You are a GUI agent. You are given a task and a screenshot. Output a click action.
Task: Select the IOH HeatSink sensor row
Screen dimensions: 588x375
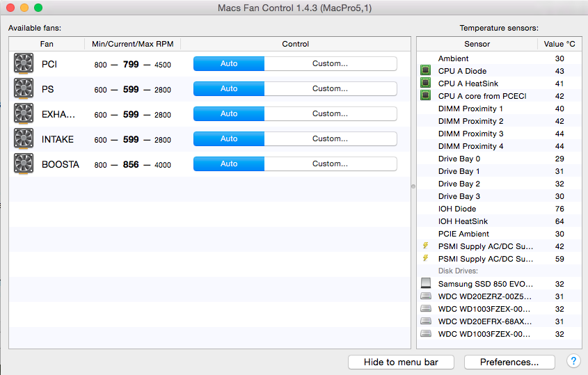[500, 221]
